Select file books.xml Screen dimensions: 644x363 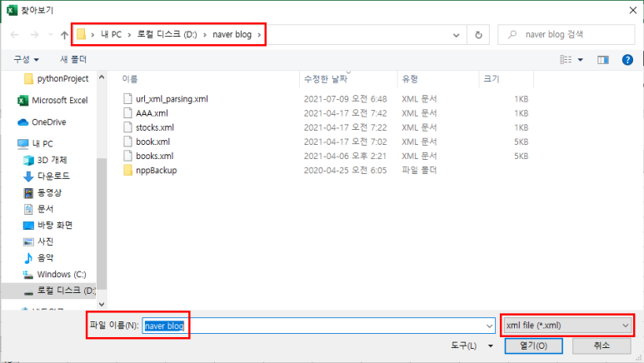154,156
